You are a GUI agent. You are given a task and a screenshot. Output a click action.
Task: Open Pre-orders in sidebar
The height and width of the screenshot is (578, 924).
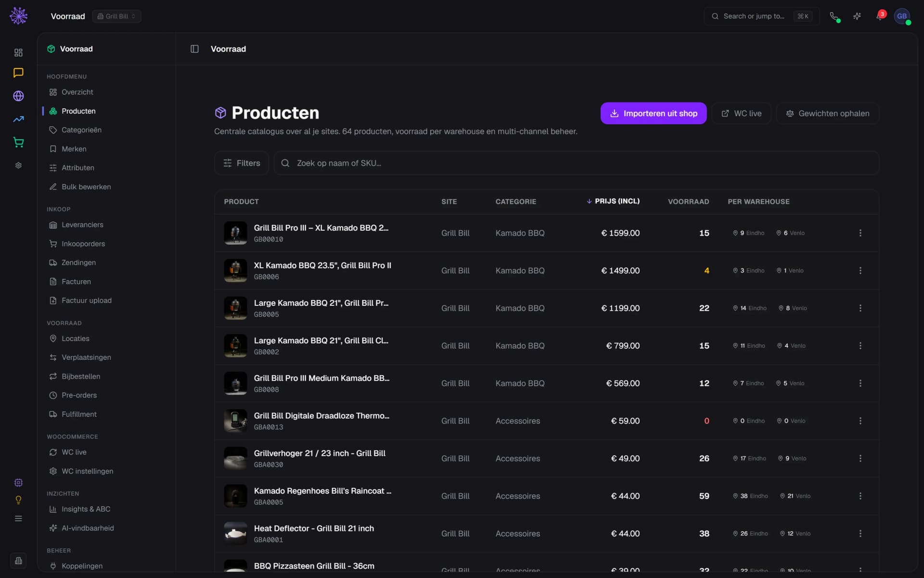79,395
